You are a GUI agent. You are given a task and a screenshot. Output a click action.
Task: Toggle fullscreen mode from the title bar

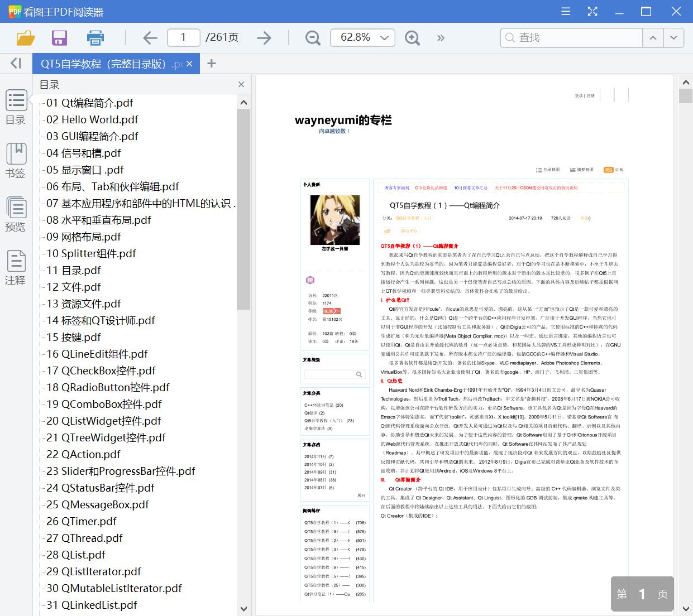point(592,11)
